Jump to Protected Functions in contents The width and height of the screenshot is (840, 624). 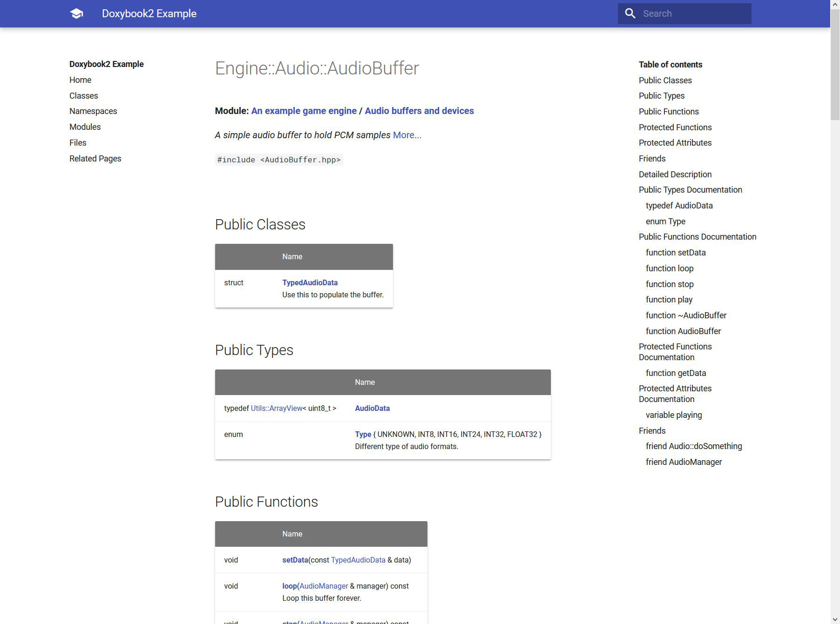tap(675, 127)
